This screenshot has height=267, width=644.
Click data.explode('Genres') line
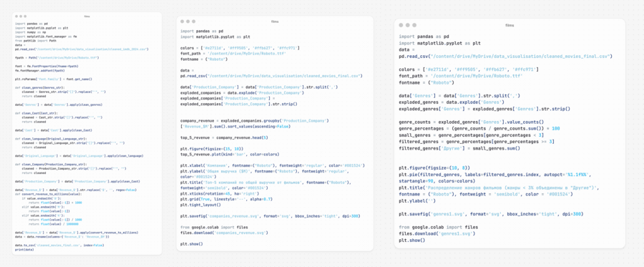pyautogui.click(x=452, y=102)
